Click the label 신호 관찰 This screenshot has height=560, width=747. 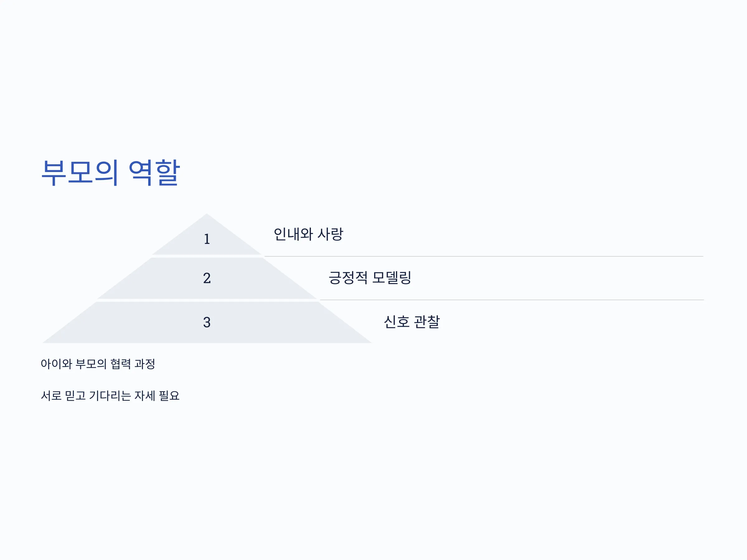click(x=412, y=322)
